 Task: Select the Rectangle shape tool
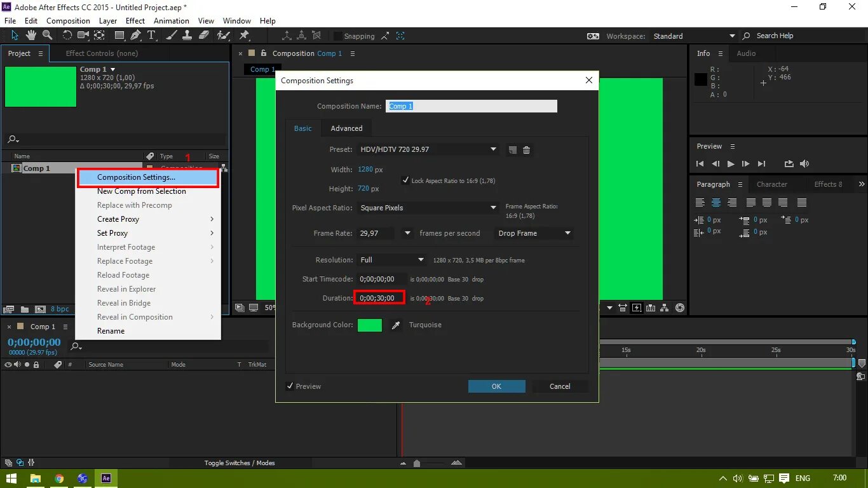click(119, 36)
